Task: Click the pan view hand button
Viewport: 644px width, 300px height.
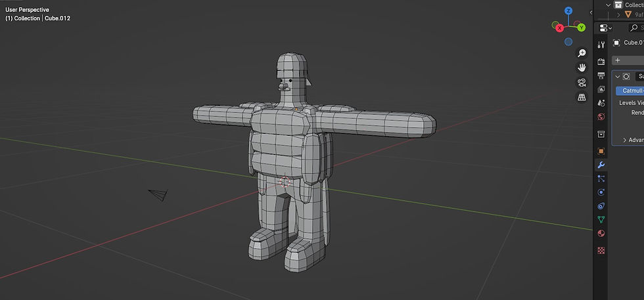Action: tap(582, 68)
